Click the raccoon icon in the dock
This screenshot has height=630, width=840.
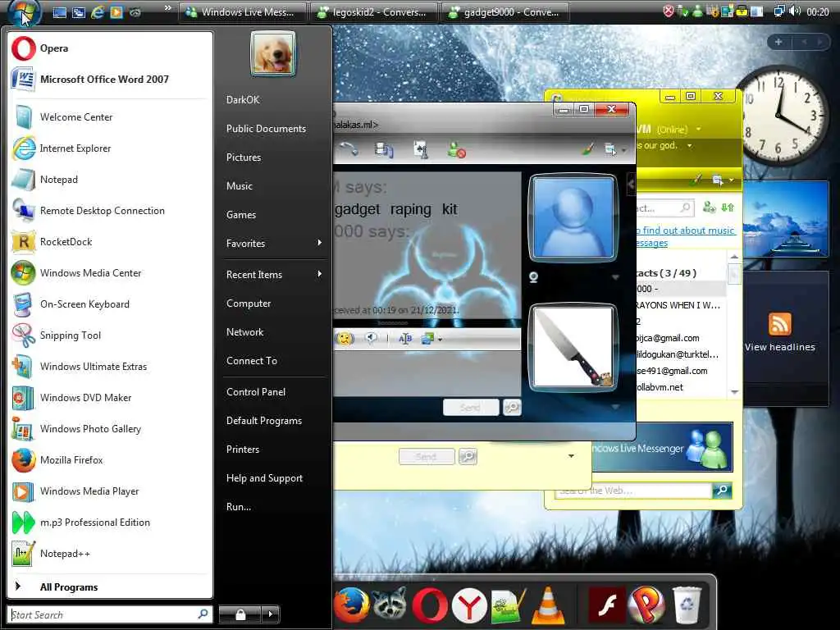(390, 605)
